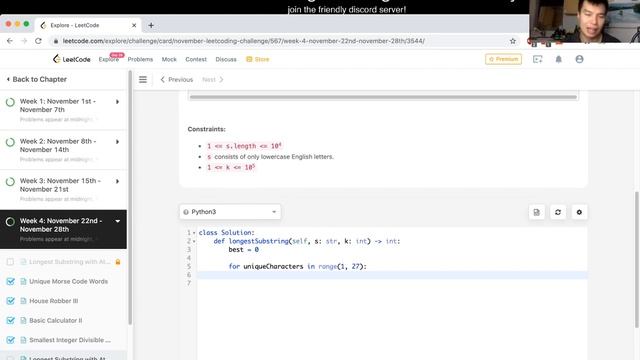This screenshot has height=360, width=640.
Task: Open the code notes document icon
Action: 537,212
